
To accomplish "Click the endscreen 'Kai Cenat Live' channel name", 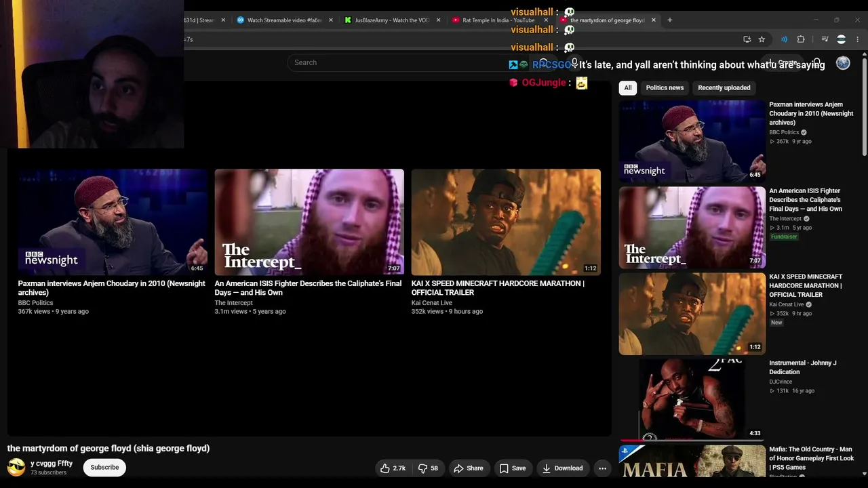I will click(x=432, y=303).
